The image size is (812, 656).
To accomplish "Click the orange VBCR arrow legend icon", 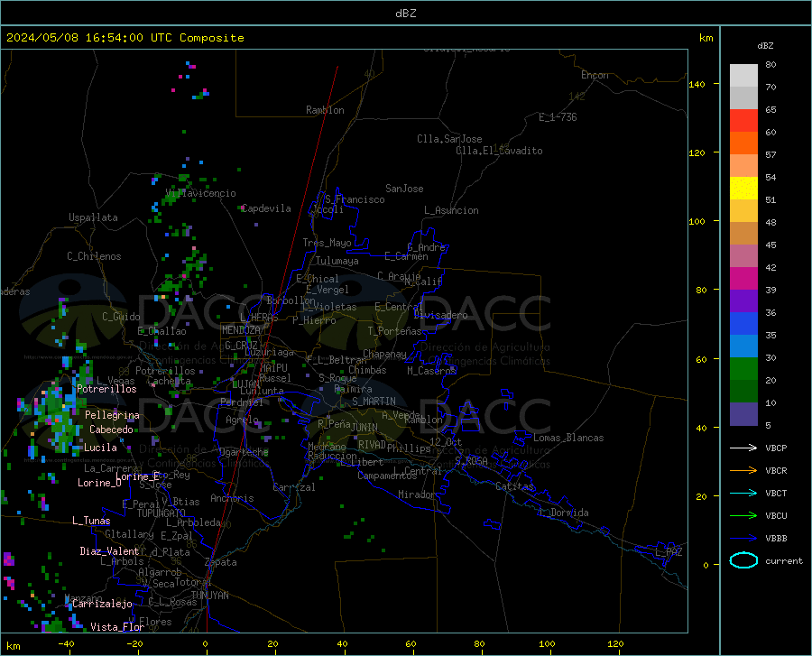I will click(743, 470).
